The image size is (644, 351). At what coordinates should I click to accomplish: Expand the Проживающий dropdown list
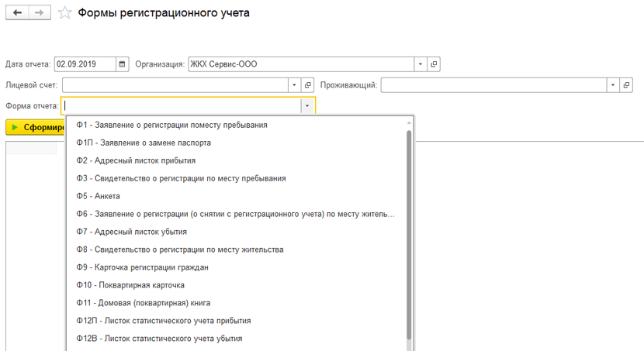[614, 85]
